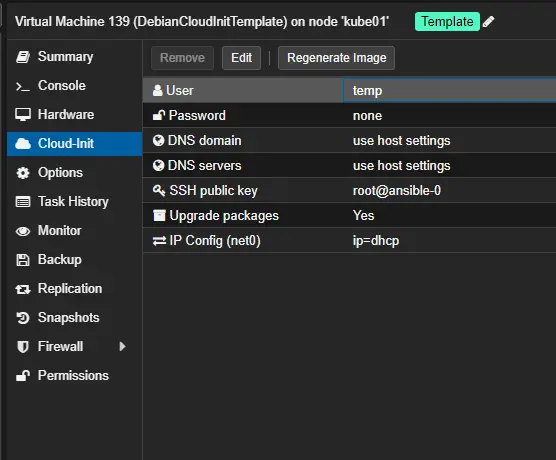Click the 'temp' user value
556x460 pixels.
pyautogui.click(x=367, y=91)
